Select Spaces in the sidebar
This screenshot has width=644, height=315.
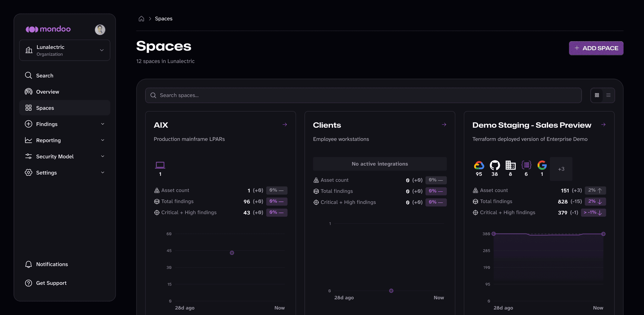pos(65,108)
